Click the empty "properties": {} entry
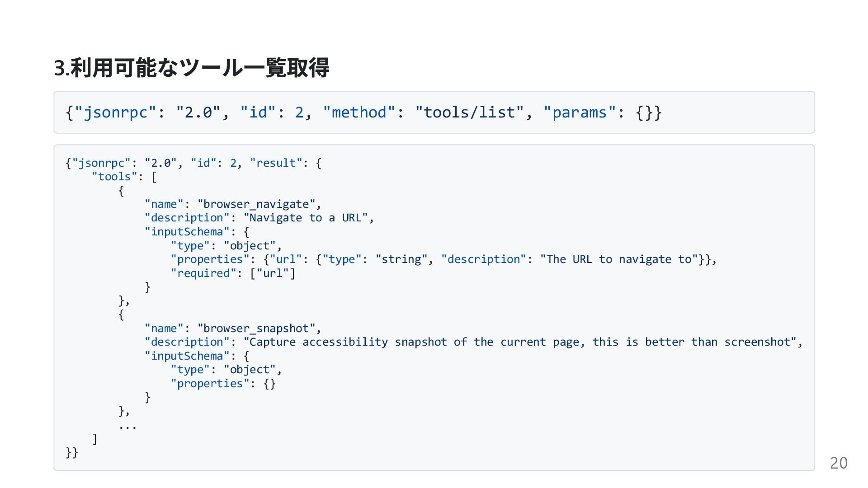 click(223, 384)
